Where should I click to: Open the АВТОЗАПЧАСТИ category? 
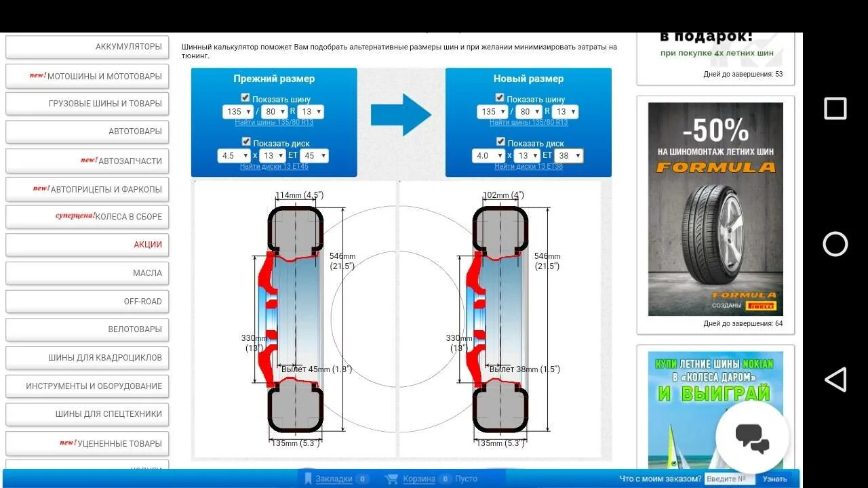(87, 161)
